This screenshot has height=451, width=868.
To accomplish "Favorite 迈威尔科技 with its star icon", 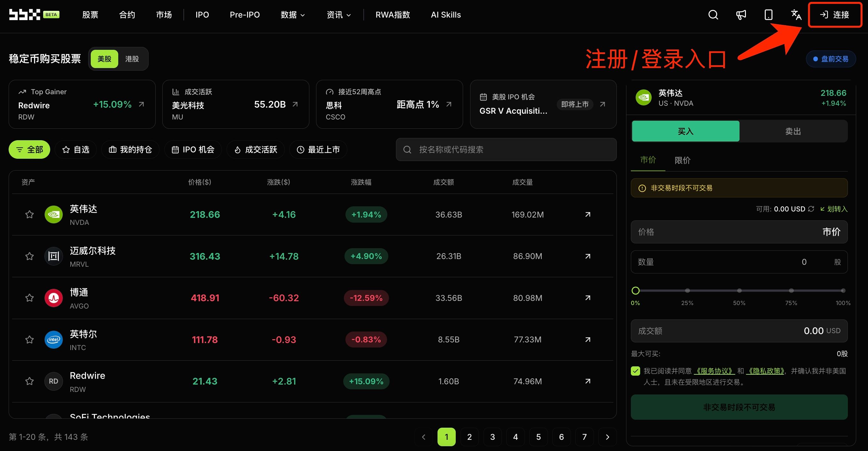I will [30, 256].
